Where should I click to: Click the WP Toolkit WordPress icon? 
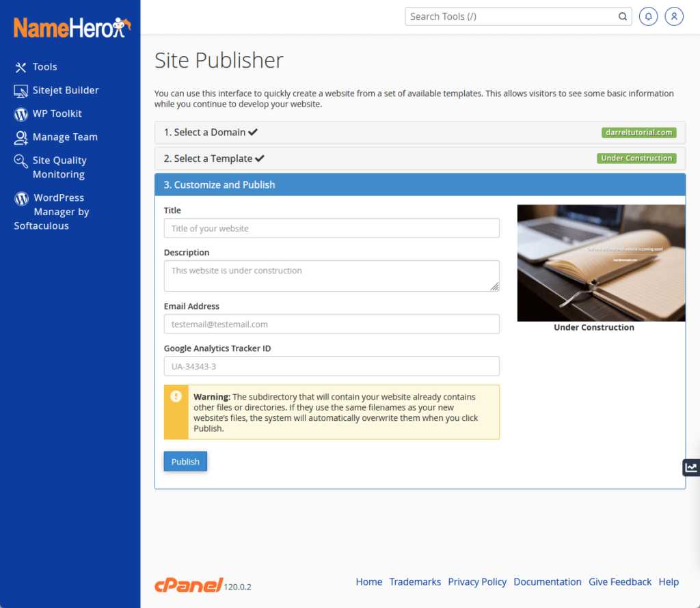21,114
